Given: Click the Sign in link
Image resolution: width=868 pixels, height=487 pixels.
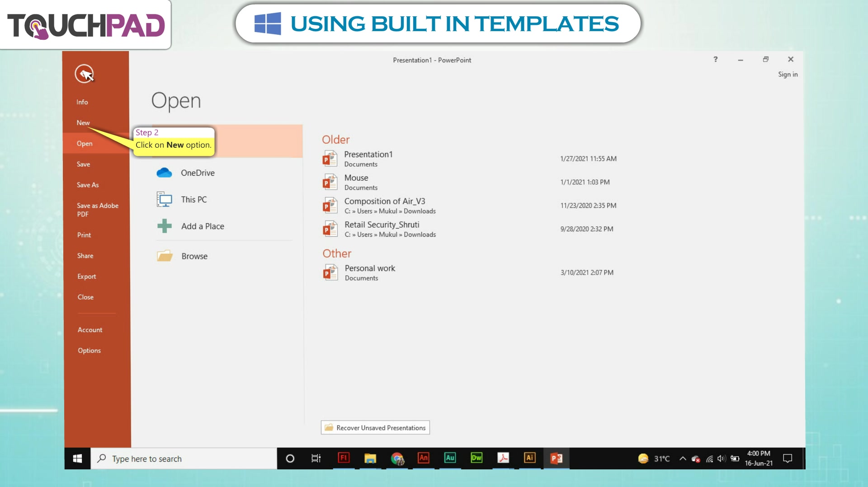Looking at the screenshot, I should (788, 75).
